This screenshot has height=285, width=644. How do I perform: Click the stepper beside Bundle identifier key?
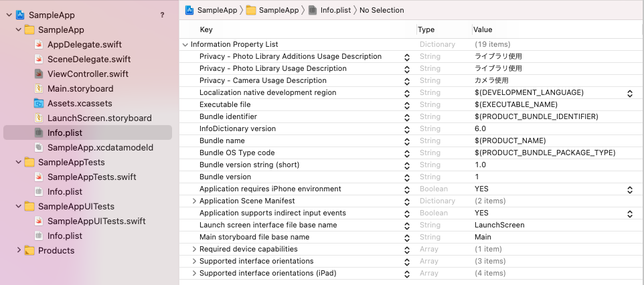(406, 117)
